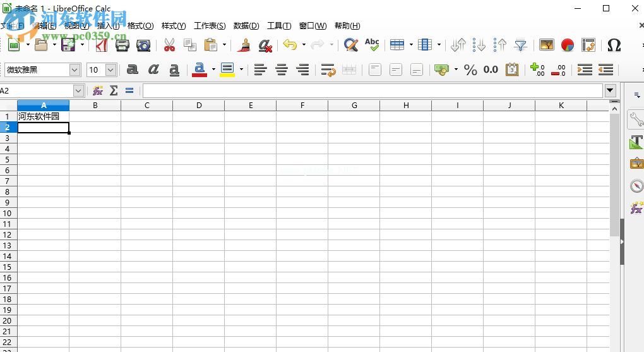Clear direct formatting
Image resolution: width=644 pixels, height=352 pixels.
point(265,46)
